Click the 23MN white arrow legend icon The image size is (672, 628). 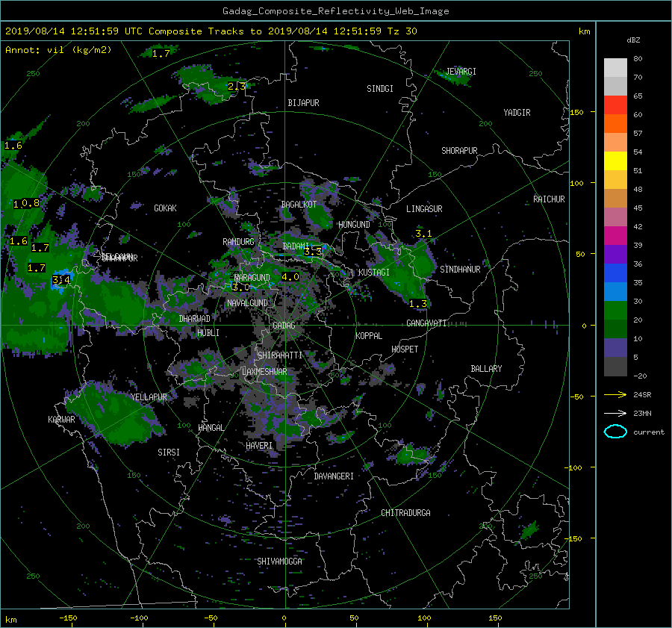click(615, 413)
